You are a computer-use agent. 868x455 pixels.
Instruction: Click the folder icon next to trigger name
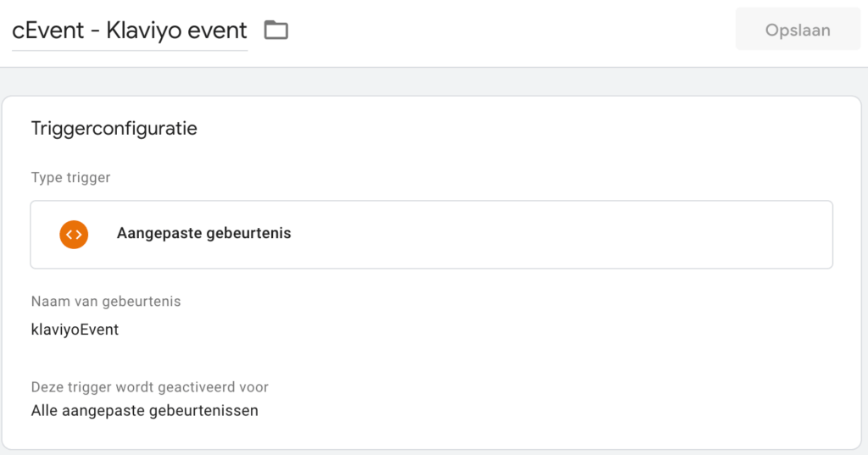(276, 31)
